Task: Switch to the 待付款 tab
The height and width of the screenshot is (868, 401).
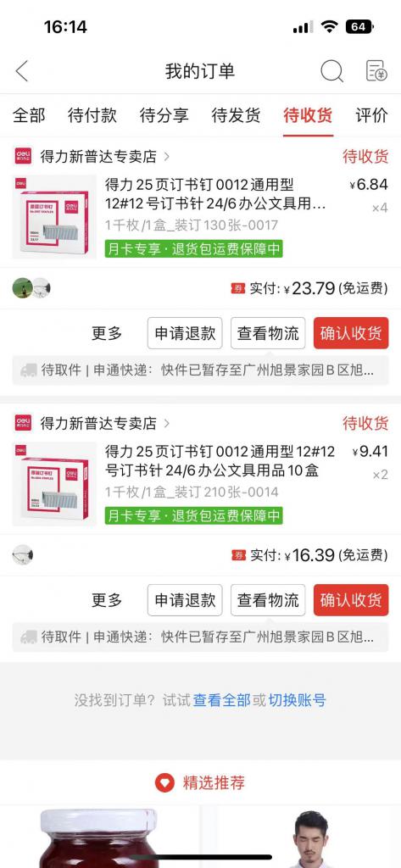Action: click(92, 115)
